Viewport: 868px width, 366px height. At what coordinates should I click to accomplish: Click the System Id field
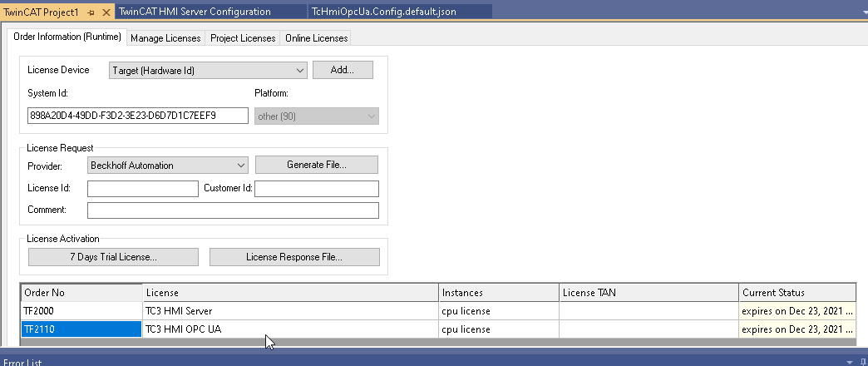coord(137,116)
